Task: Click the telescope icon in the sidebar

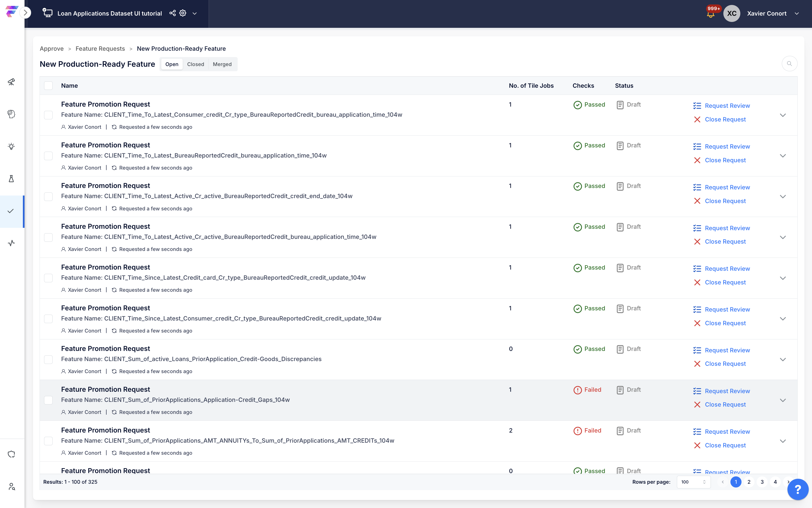Action: coord(11,82)
